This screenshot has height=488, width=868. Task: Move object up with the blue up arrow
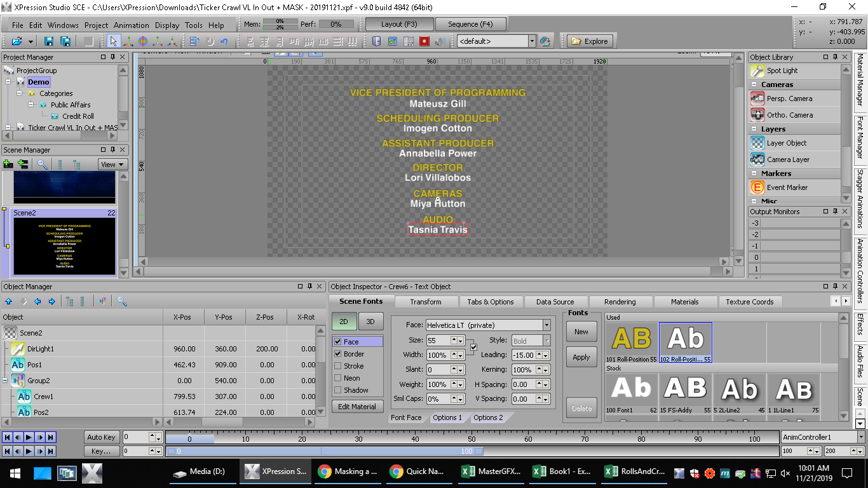8,301
